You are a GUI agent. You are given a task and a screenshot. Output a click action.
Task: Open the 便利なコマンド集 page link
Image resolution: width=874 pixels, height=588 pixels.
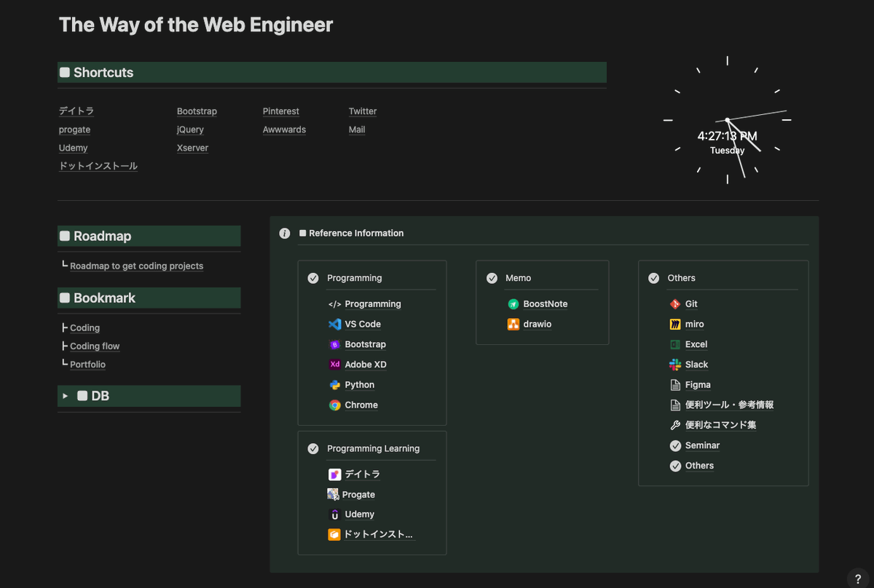721,426
